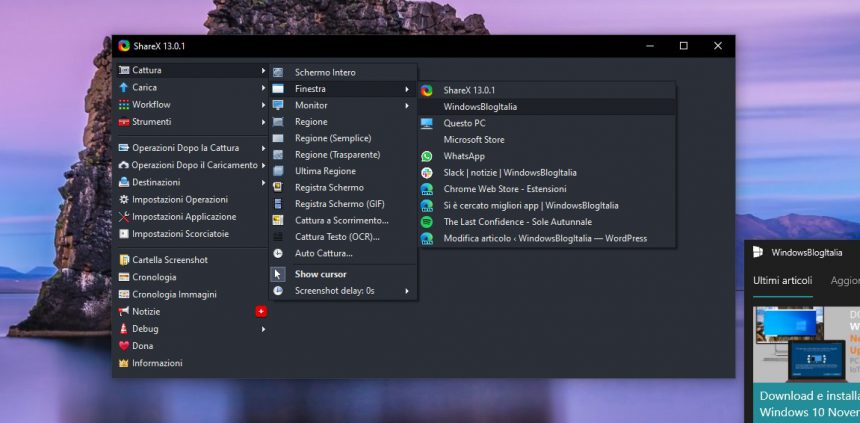The width and height of the screenshot is (860, 423).
Task: Click the red Notizie notification badge
Action: pyautogui.click(x=261, y=312)
